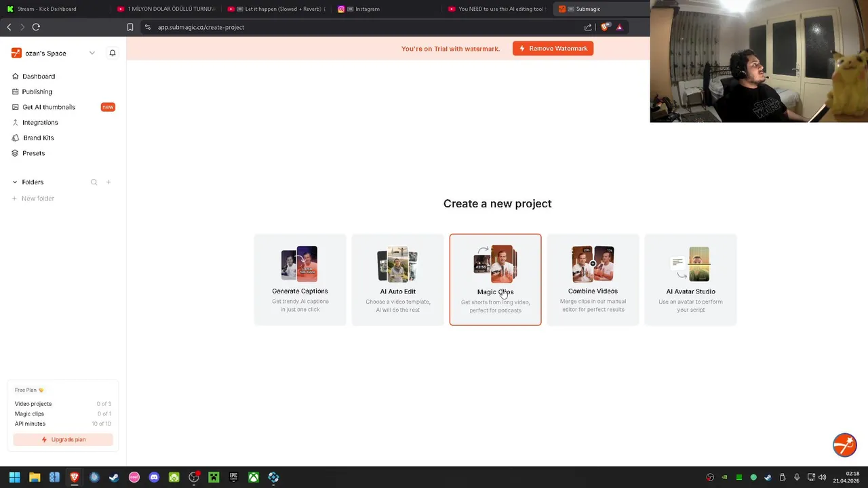Open File Explorer from the taskbar

(x=35, y=477)
